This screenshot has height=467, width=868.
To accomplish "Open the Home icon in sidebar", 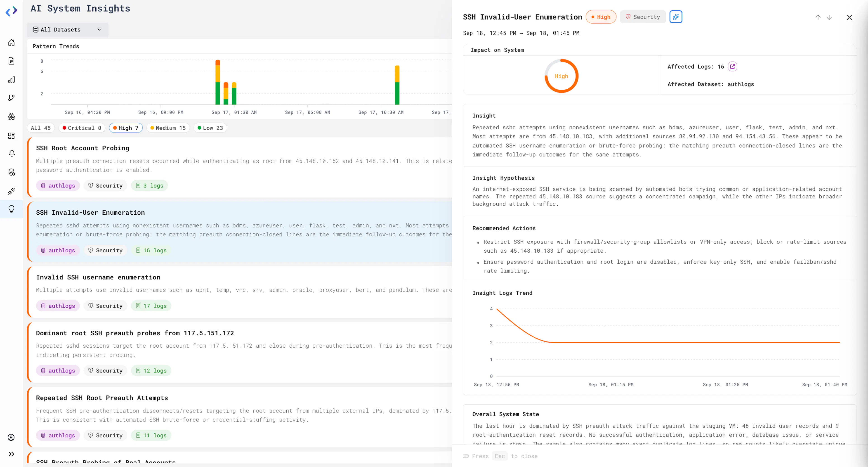I will pyautogui.click(x=12, y=43).
